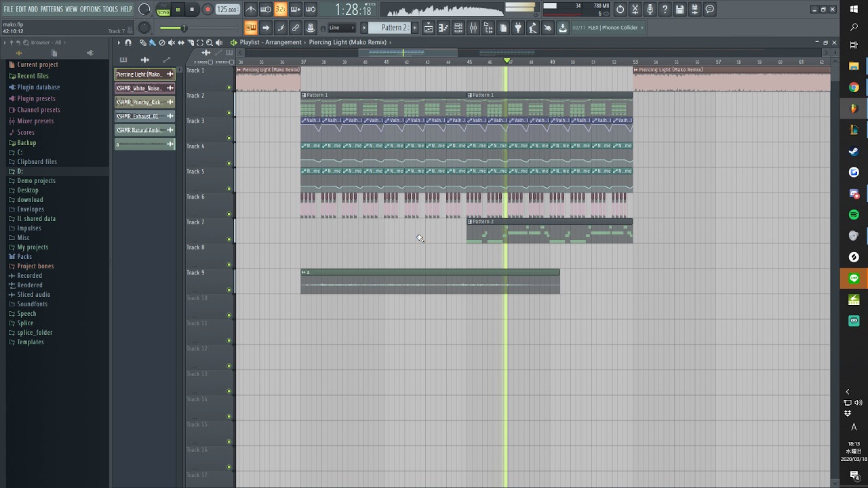
Task: Save the project with floppy disk icon
Action: point(679,9)
